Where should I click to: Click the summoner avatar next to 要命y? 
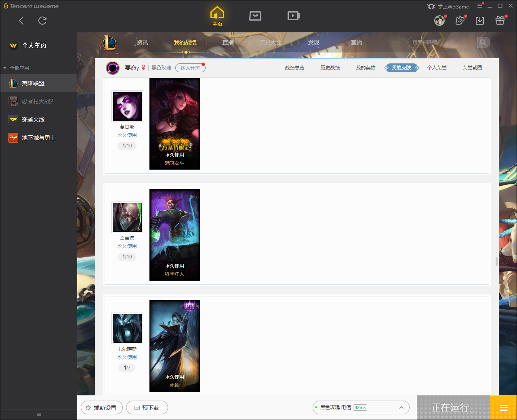pos(113,68)
